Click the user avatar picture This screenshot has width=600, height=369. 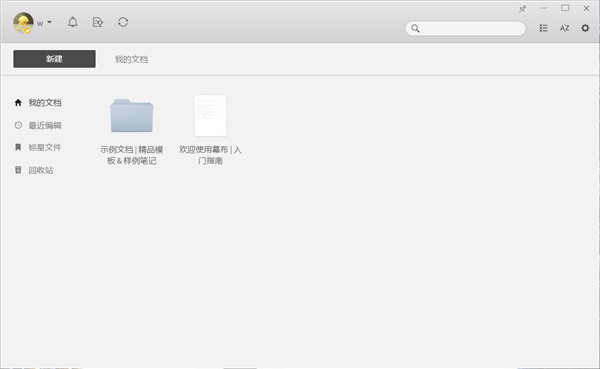[x=23, y=22]
